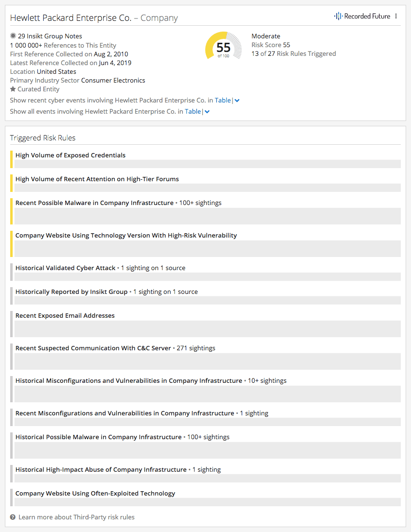This screenshot has width=411, height=532.
Task: Click the Curated Entity star icon
Action: pyautogui.click(x=13, y=89)
